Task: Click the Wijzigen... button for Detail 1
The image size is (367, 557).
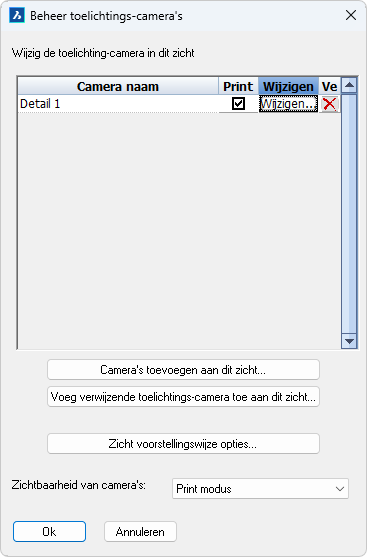Action: [288, 104]
